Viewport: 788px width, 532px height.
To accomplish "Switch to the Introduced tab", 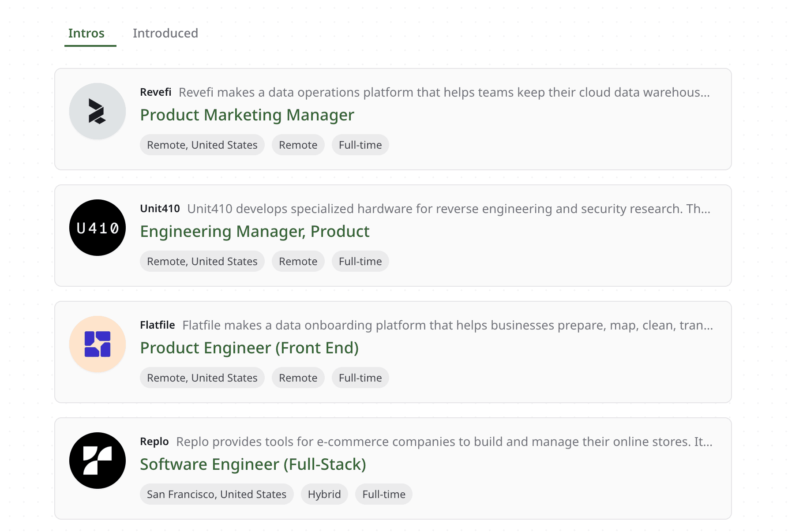I will [x=165, y=34].
